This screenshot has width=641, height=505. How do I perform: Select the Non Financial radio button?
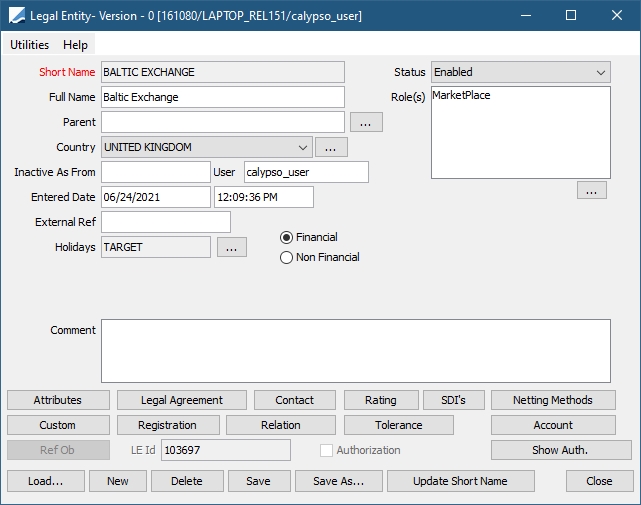click(x=286, y=257)
